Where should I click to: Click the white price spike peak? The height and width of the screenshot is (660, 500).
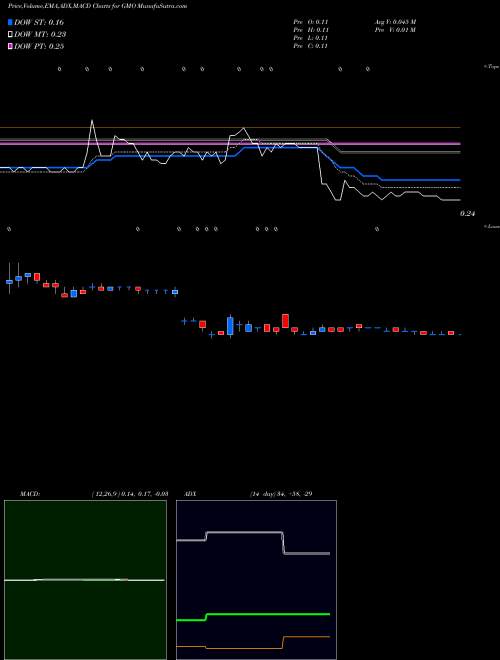(92, 121)
